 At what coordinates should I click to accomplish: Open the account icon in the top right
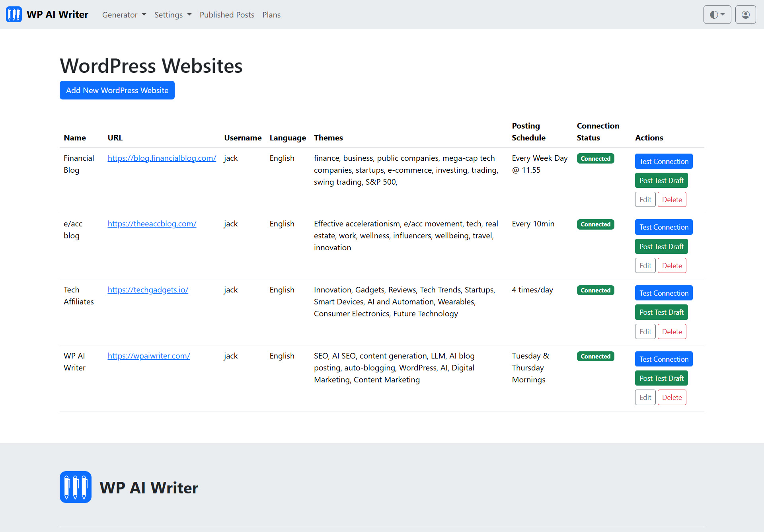(745, 14)
